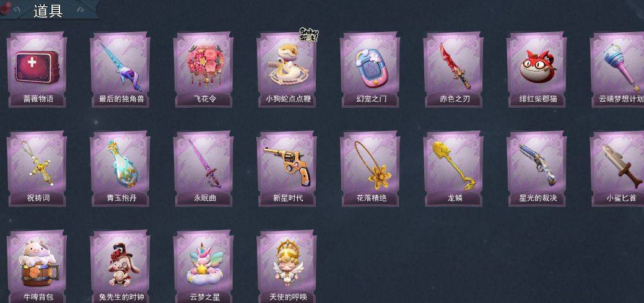Select the 蔷薇物语 first-aid kit item
644x303 pixels.
tap(37, 70)
